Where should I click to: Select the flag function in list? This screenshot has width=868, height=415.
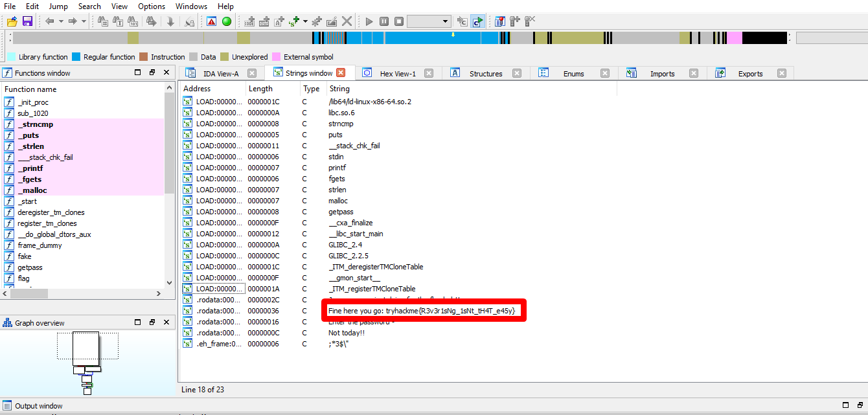(x=23, y=278)
